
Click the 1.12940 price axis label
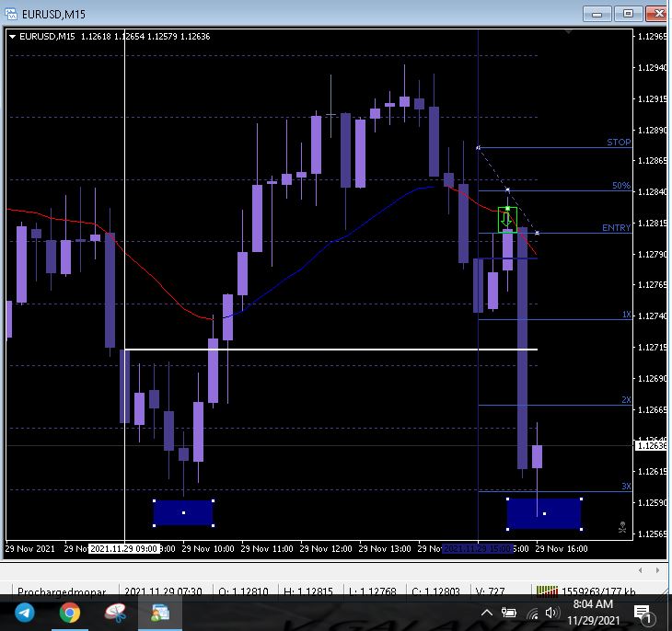[653, 68]
